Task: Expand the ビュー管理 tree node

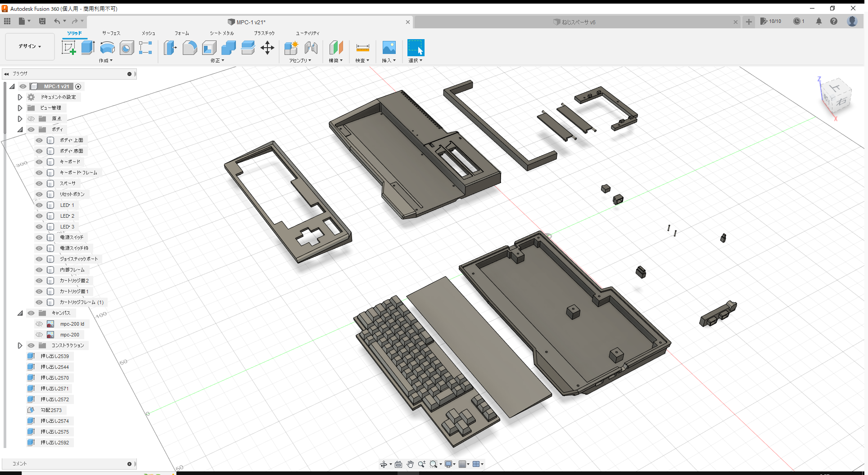Action: pyautogui.click(x=20, y=108)
